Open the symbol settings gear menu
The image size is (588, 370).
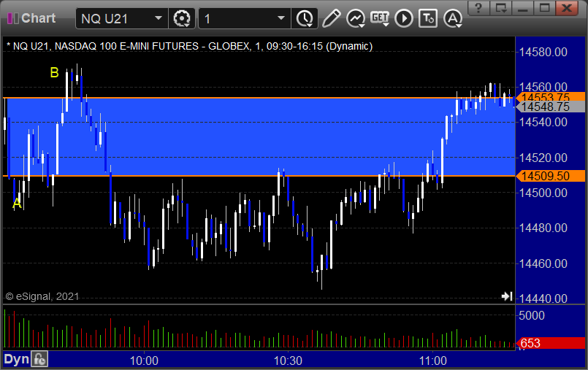(x=182, y=18)
